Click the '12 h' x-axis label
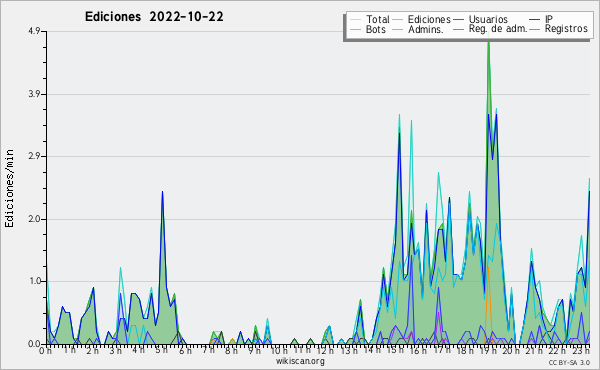This screenshot has width=600, height=370. tap(326, 350)
